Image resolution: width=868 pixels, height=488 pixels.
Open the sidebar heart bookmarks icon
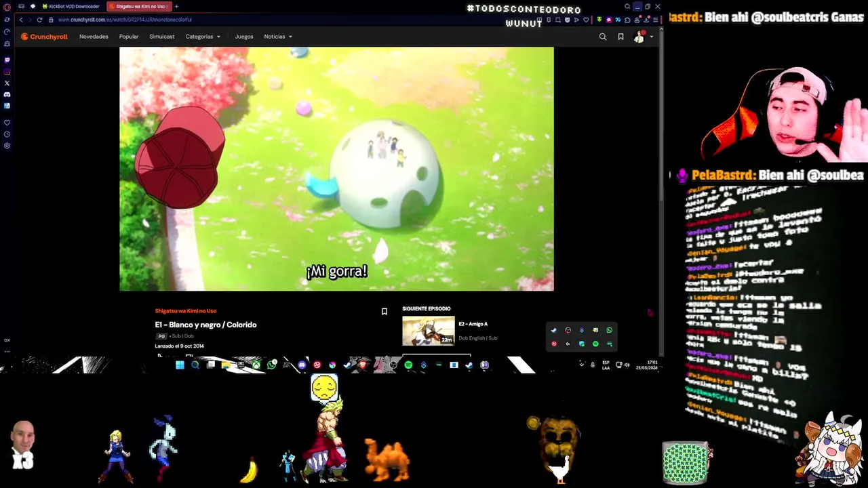tap(7, 123)
